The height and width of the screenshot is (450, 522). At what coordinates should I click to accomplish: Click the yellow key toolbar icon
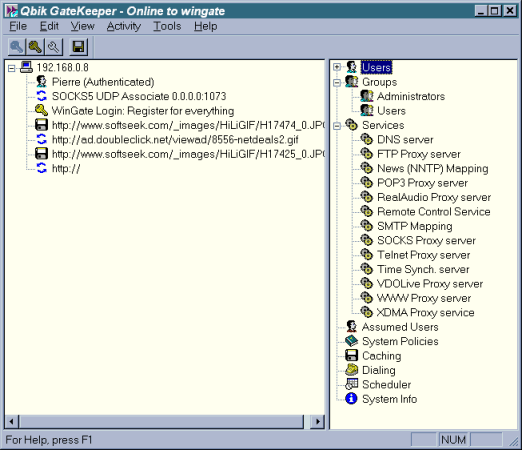coord(35,47)
